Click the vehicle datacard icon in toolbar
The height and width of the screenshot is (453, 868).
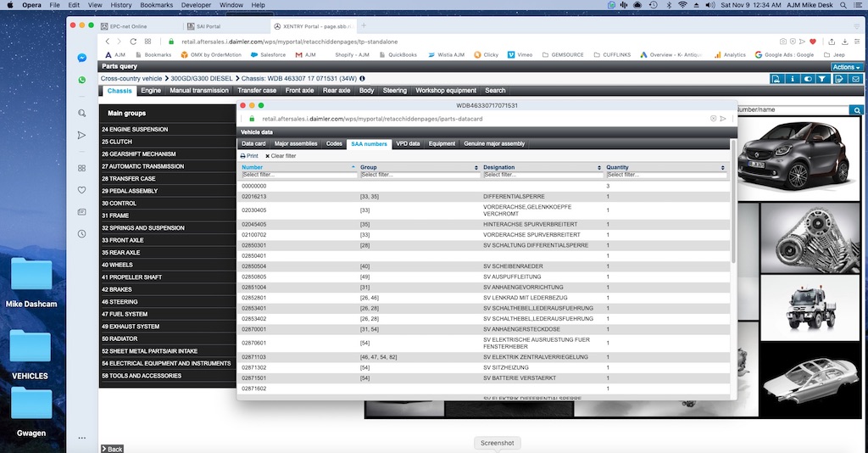[776, 79]
